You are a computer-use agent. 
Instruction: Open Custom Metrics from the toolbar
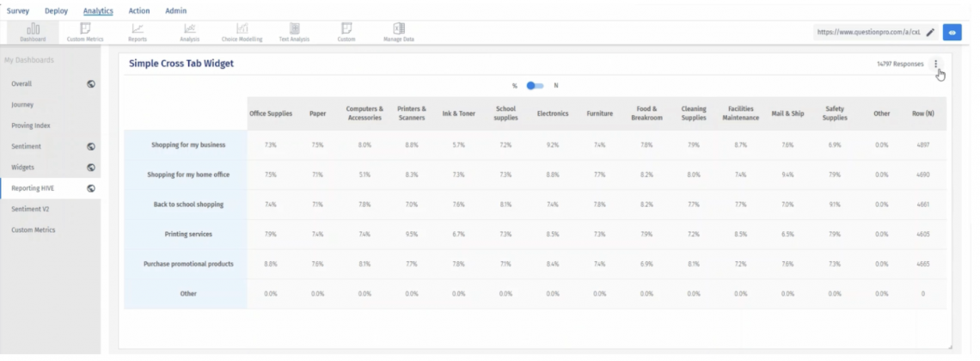click(85, 32)
